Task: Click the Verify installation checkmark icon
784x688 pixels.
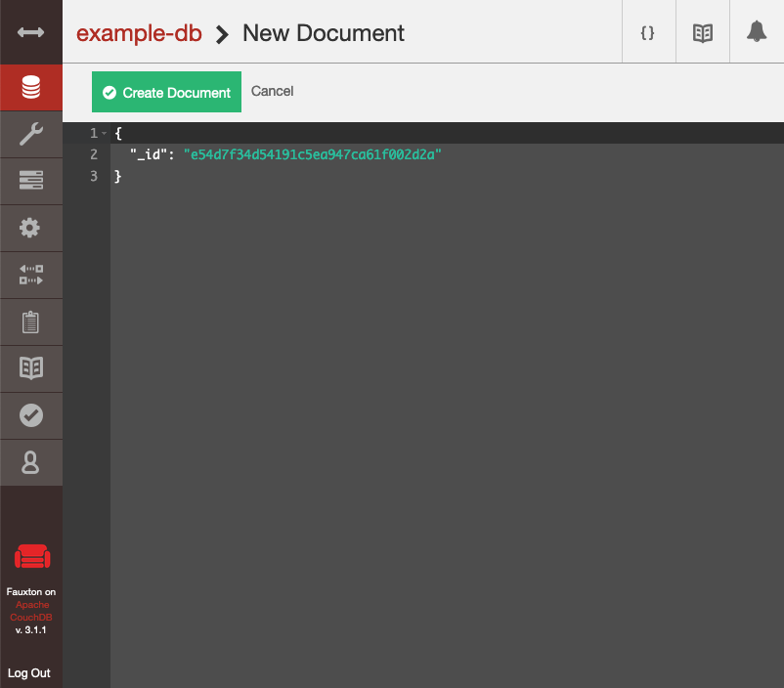Action: click(30, 415)
